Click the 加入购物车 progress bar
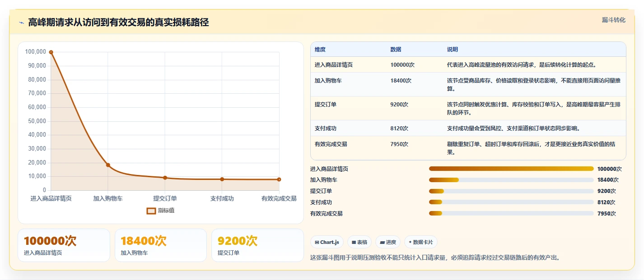 click(x=511, y=180)
